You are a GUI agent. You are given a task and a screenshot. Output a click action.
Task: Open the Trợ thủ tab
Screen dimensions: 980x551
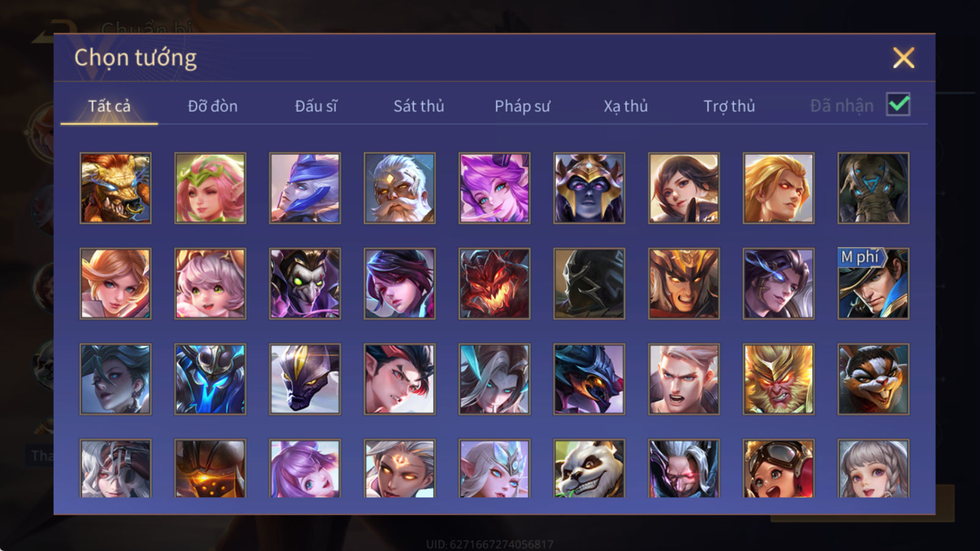pyautogui.click(x=729, y=106)
